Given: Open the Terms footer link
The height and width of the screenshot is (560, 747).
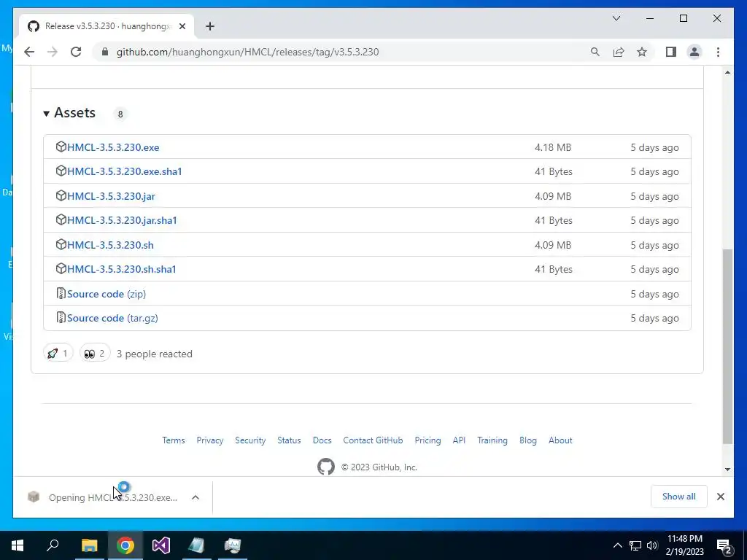Looking at the screenshot, I should [174, 440].
